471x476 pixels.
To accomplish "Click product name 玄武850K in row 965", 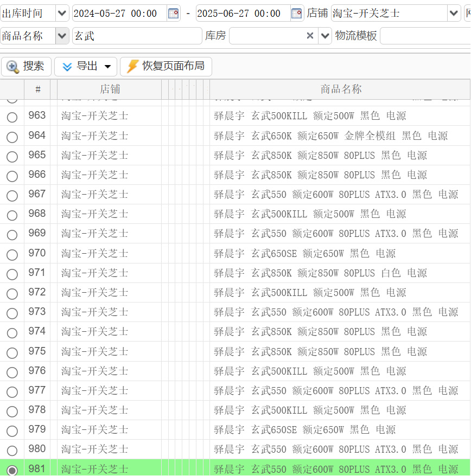I will point(320,156).
